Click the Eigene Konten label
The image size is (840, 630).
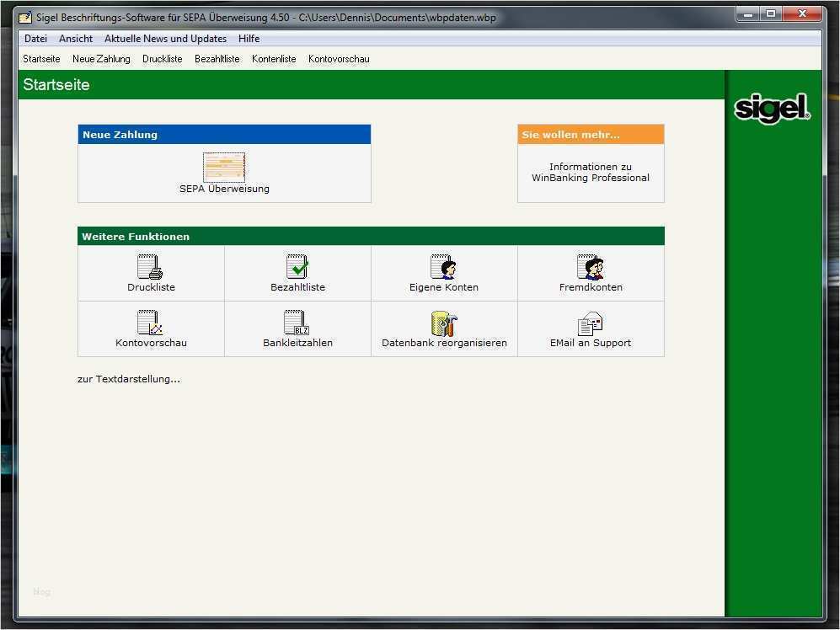(x=443, y=287)
